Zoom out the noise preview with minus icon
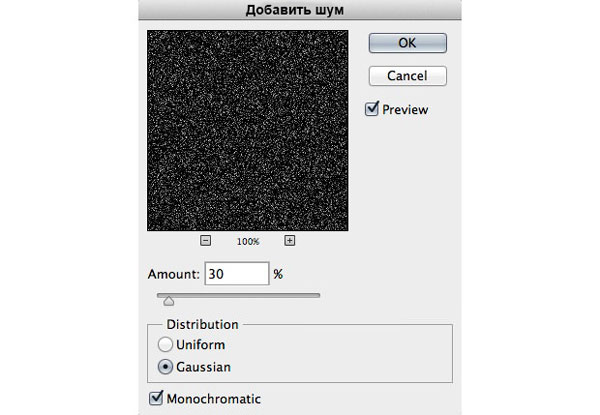600x415 pixels. tap(205, 241)
